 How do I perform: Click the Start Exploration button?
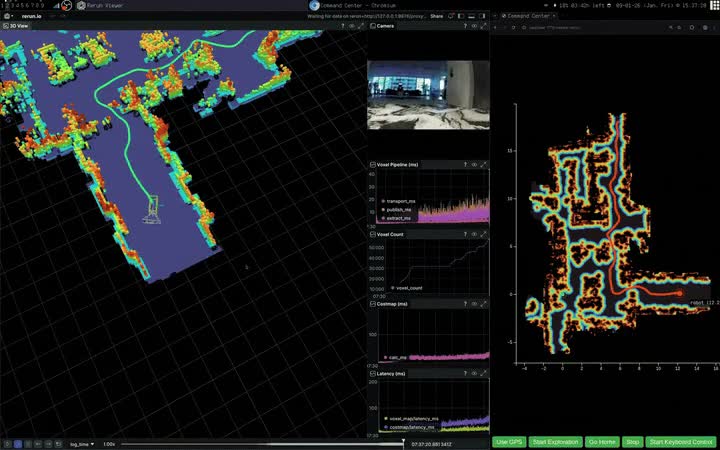(556, 442)
